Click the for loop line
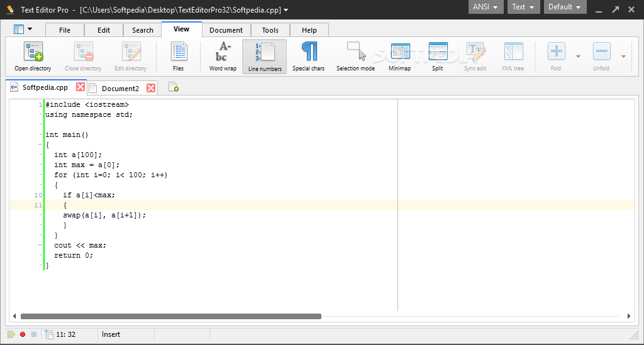The height and width of the screenshot is (345, 644). click(x=111, y=175)
